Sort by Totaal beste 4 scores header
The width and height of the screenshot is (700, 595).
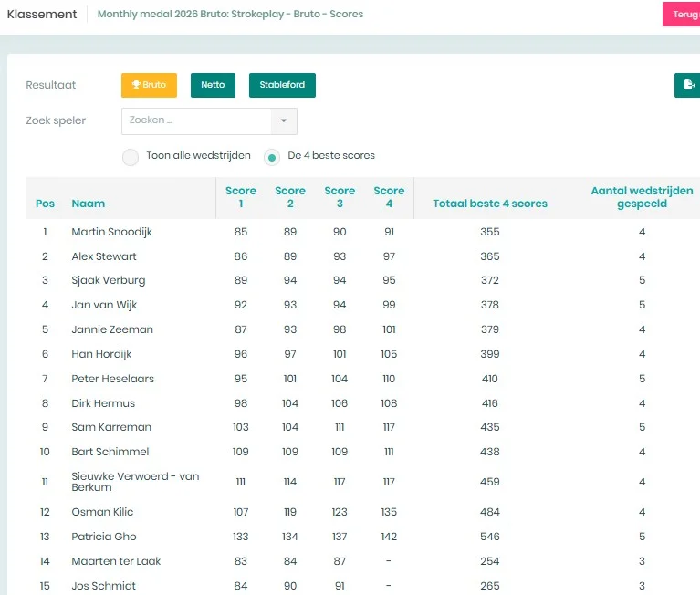[x=490, y=204]
